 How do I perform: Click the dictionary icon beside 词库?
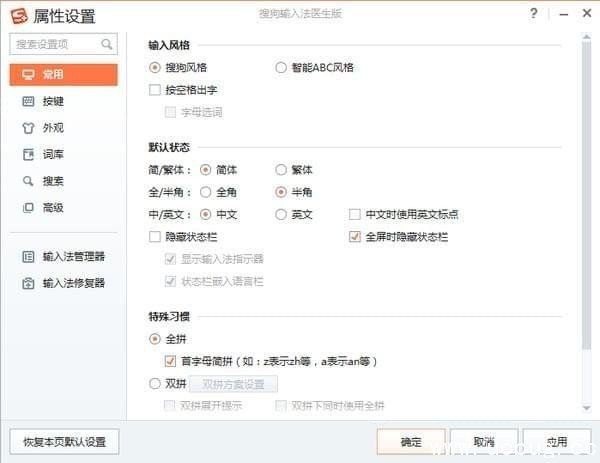(x=28, y=154)
